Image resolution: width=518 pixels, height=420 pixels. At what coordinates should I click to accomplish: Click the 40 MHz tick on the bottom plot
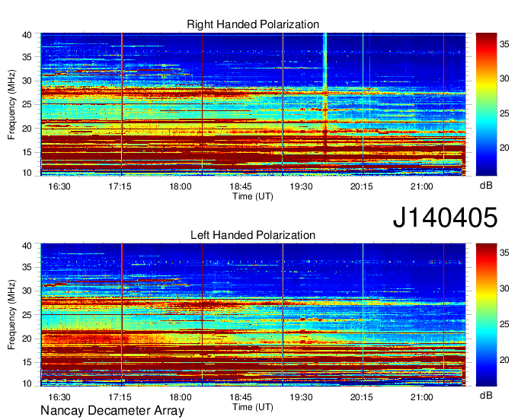[x=27, y=246]
